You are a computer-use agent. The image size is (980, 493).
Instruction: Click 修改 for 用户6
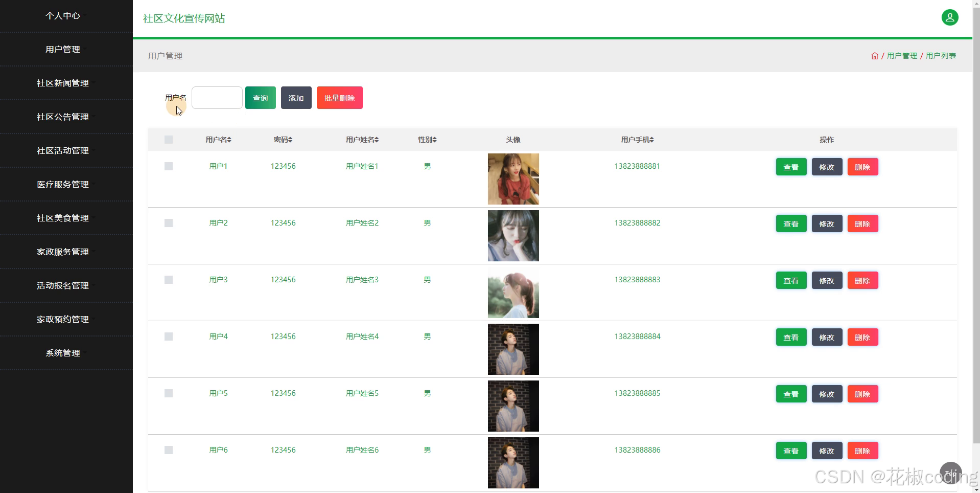[x=827, y=451]
